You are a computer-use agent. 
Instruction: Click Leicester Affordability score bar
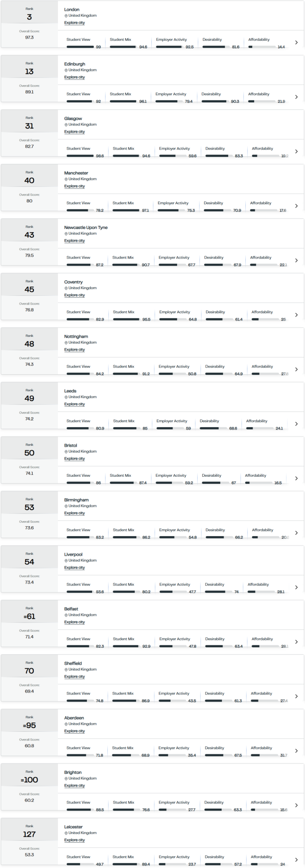click(x=264, y=864)
